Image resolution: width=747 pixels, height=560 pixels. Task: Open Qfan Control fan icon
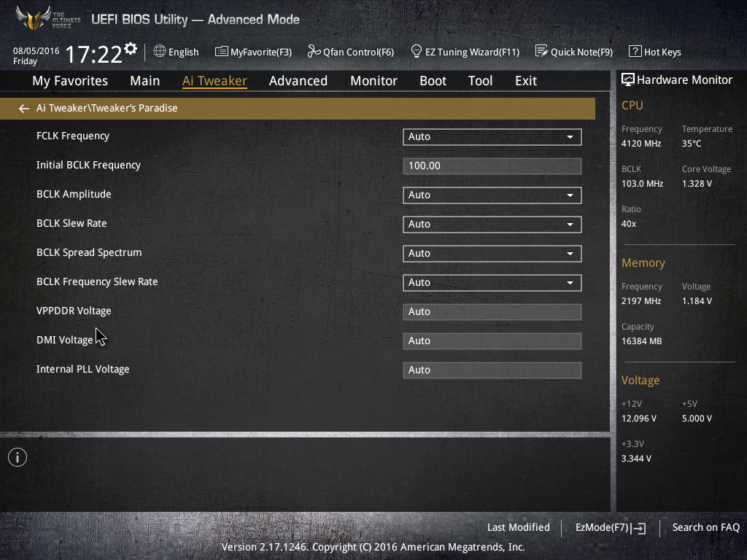[314, 51]
